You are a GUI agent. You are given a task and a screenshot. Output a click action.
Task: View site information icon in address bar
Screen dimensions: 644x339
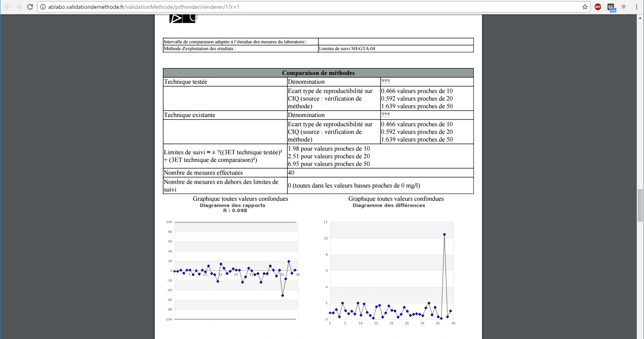pos(43,7)
